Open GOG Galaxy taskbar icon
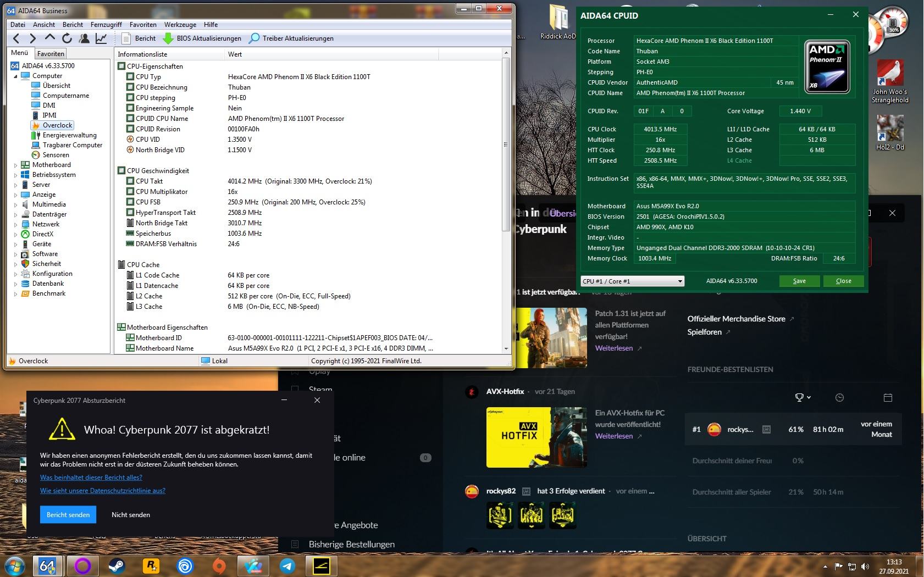 click(82, 565)
